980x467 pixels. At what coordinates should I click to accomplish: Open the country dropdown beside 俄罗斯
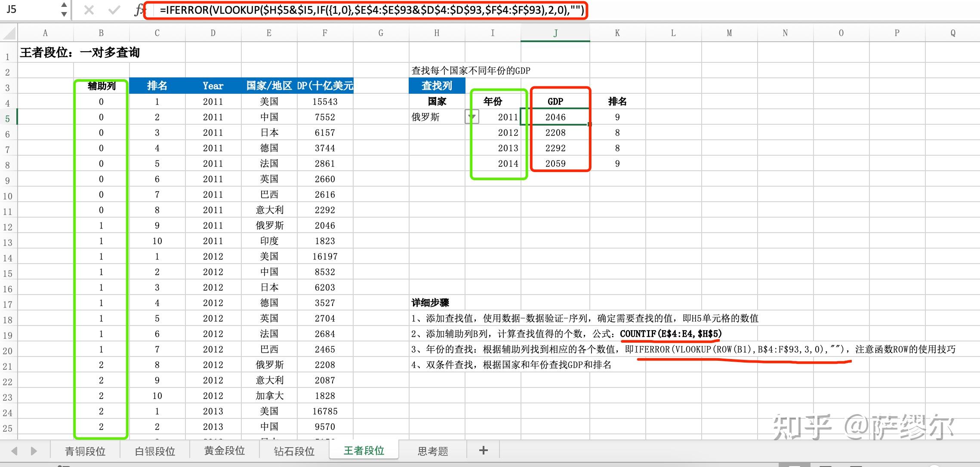point(472,117)
